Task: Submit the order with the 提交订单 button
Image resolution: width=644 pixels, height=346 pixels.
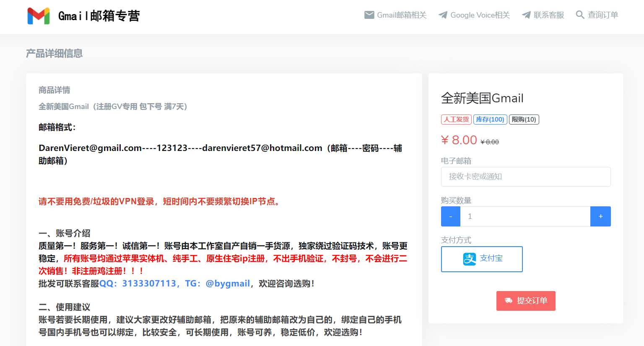Action: (x=526, y=301)
